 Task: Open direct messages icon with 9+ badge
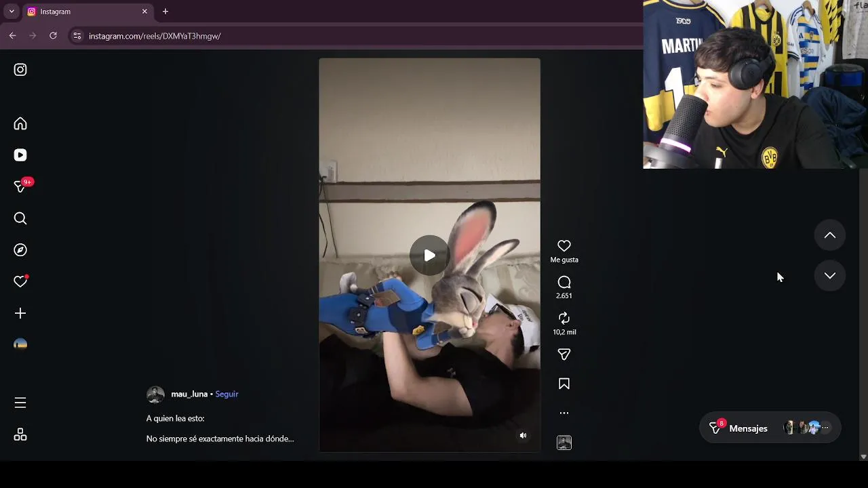pos(20,186)
